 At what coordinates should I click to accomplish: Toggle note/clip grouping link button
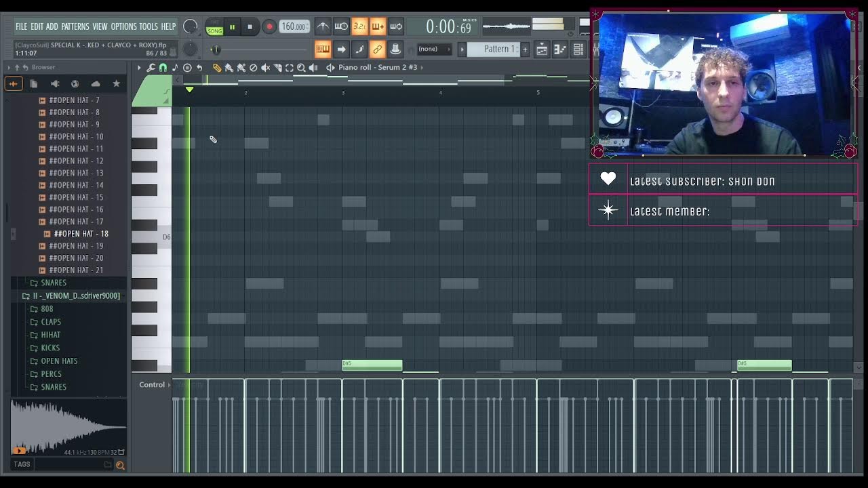click(377, 49)
